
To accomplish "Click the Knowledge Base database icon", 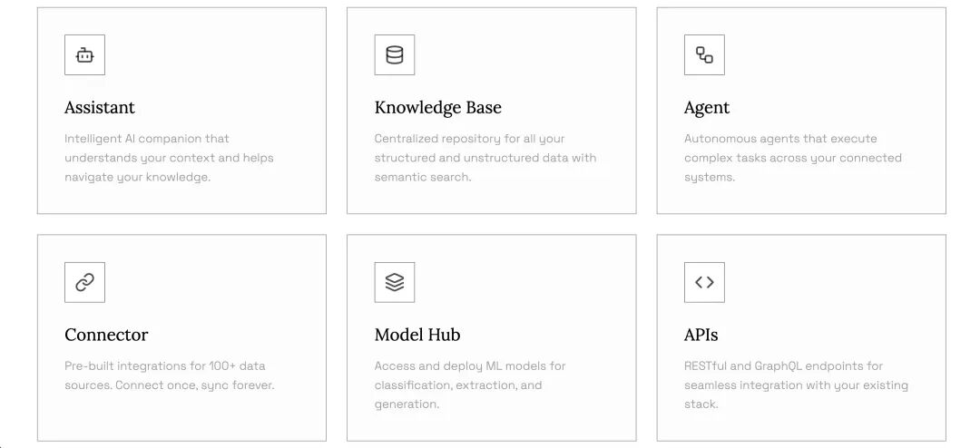I will [x=395, y=55].
